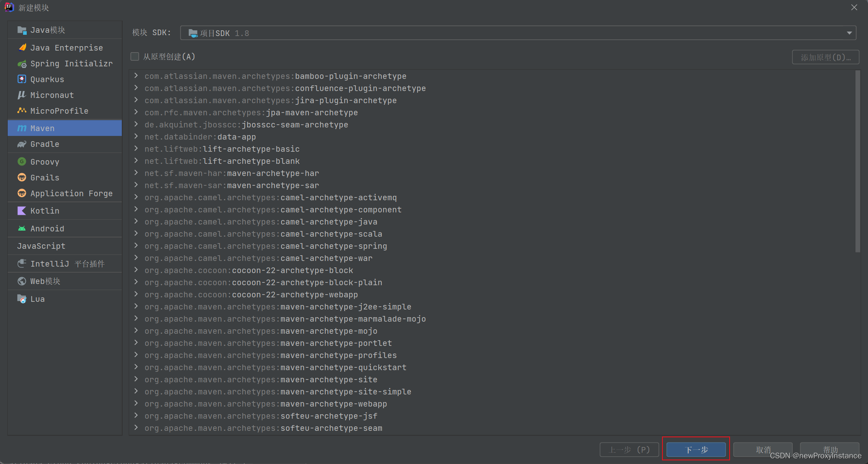
Task: Click the 取消 cancel button
Action: pos(763,449)
